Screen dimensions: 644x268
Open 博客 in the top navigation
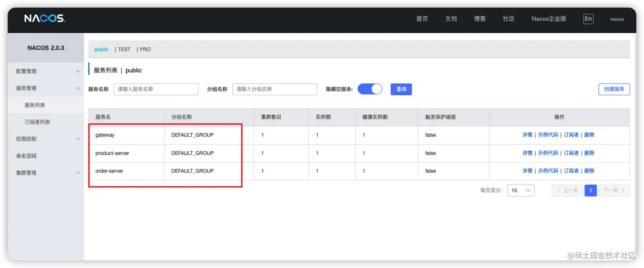point(480,19)
